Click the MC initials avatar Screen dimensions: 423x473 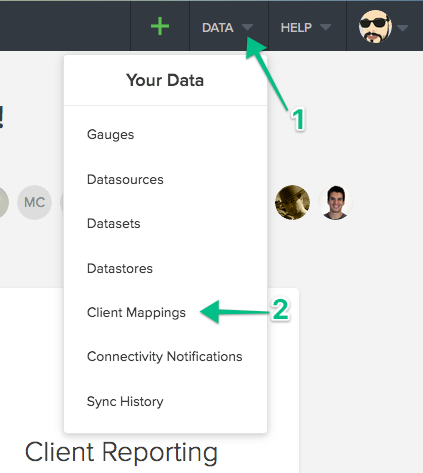(35, 202)
